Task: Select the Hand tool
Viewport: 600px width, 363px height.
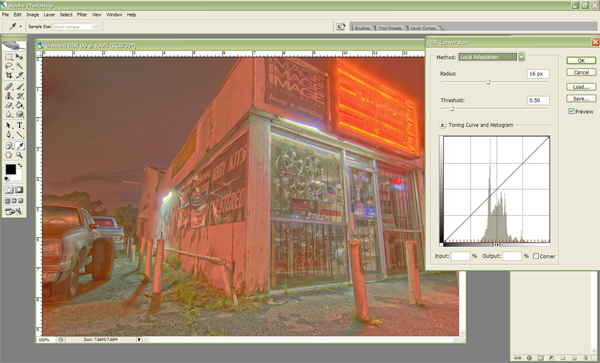Action: 9,155
